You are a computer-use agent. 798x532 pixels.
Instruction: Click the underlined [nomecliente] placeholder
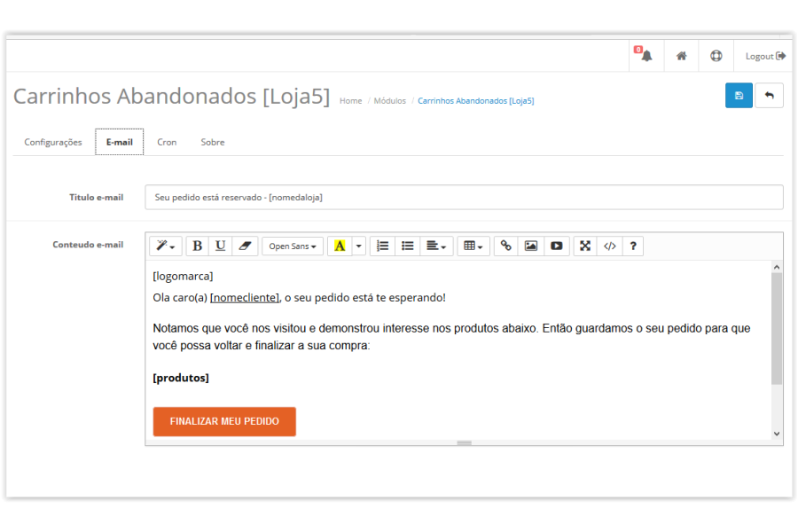click(245, 297)
